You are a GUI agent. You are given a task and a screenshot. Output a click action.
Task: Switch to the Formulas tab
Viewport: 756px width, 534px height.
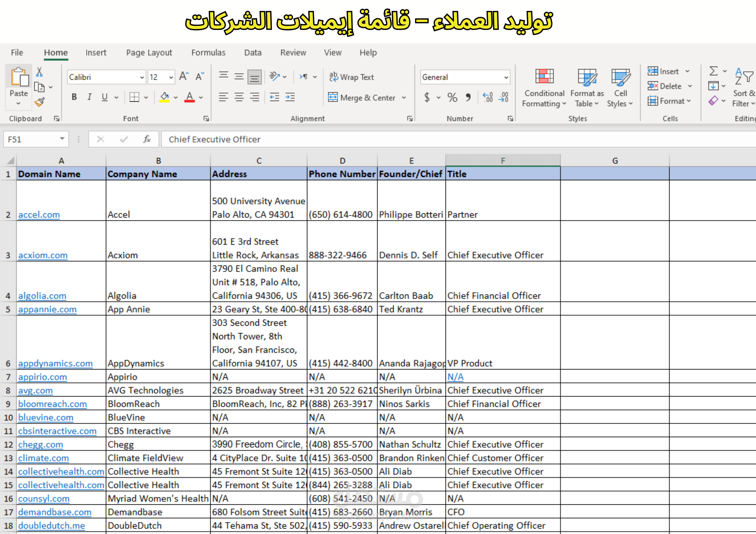click(x=208, y=52)
